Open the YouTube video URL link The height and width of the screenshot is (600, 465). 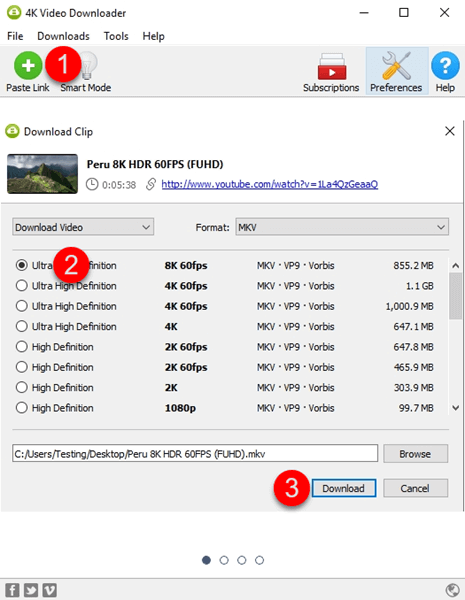269,184
